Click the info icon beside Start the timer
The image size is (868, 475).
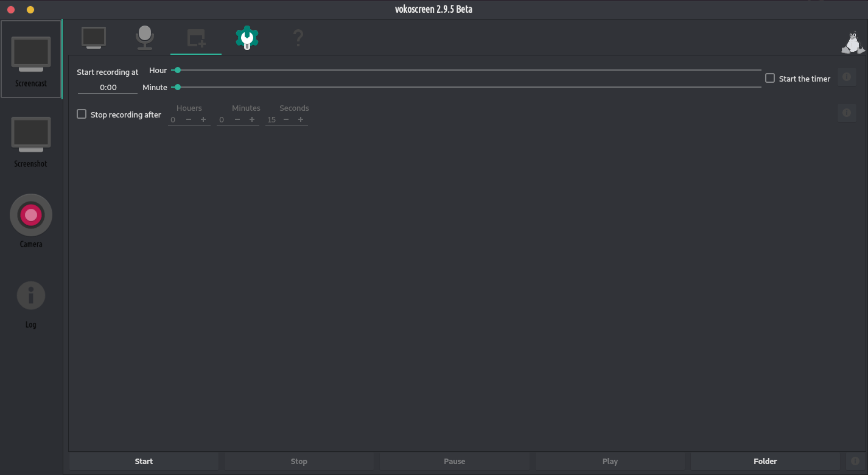click(x=846, y=77)
